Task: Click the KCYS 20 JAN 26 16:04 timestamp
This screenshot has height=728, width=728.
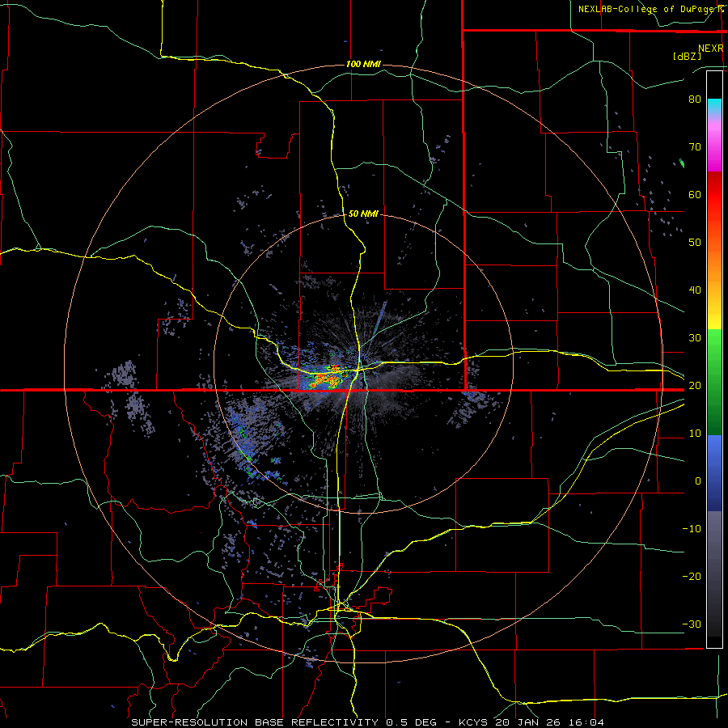Action: tap(531, 722)
